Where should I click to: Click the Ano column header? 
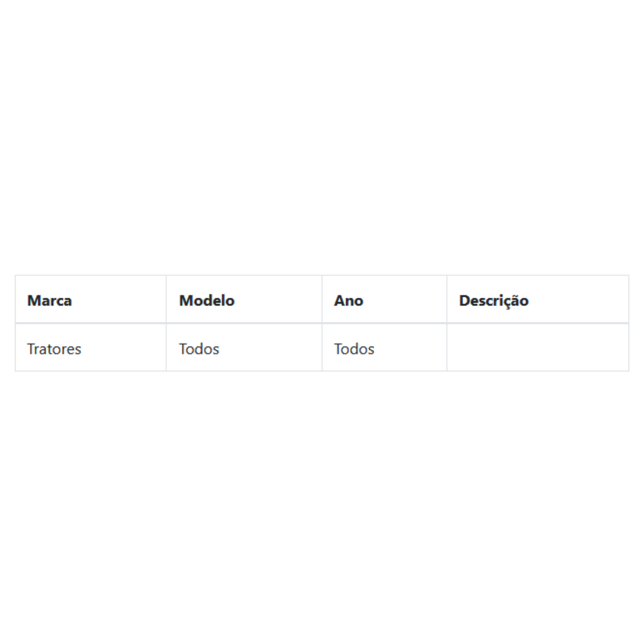point(384,299)
